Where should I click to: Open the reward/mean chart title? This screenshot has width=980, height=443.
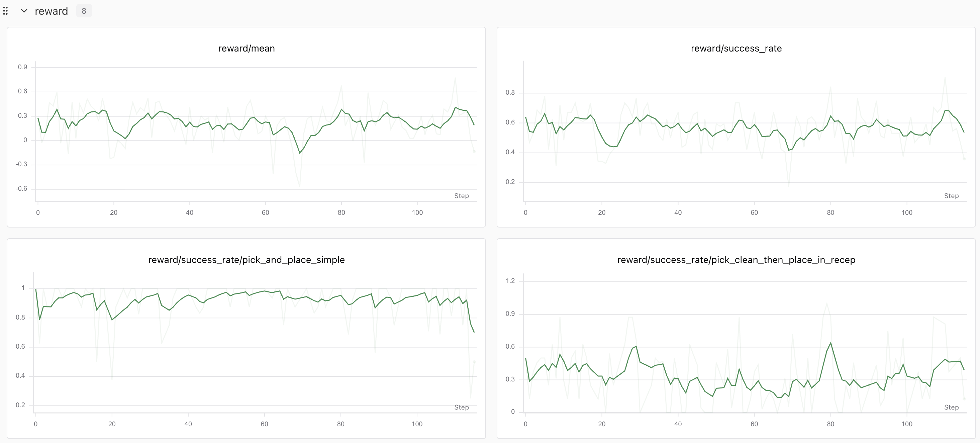[x=247, y=48]
